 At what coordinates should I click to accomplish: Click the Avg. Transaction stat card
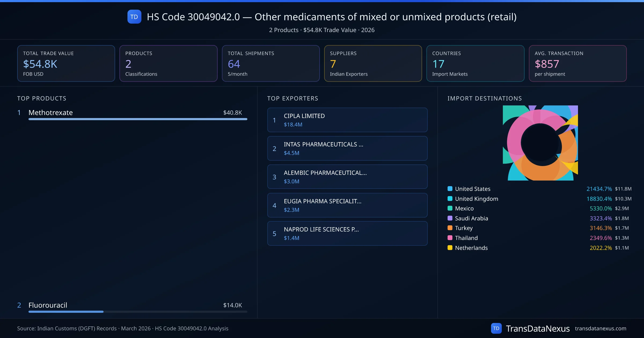[x=577, y=63]
